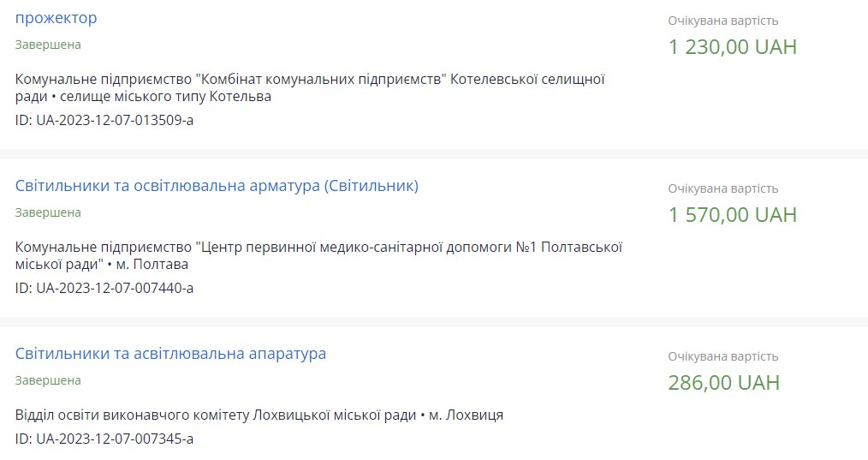The width and height of the screenshot is (868, 460).
Task: Click the 286,00 UAH price
Action: coord(723,383)
